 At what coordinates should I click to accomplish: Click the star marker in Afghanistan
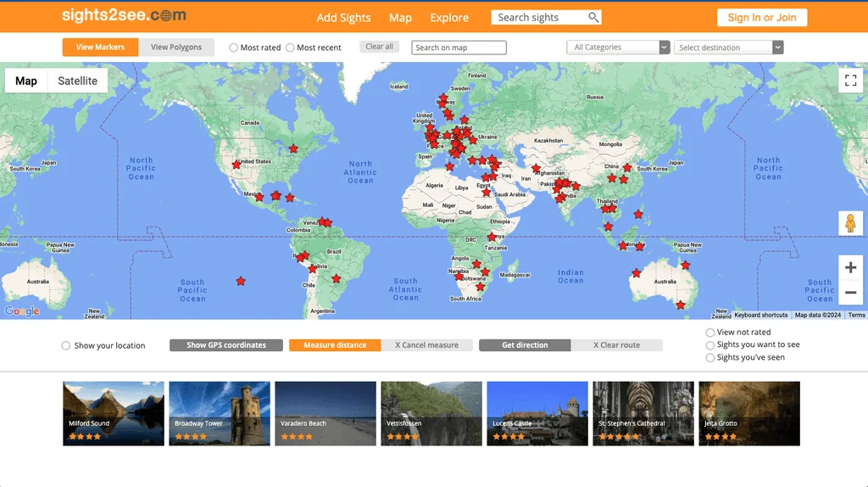(x=536, y=169)
